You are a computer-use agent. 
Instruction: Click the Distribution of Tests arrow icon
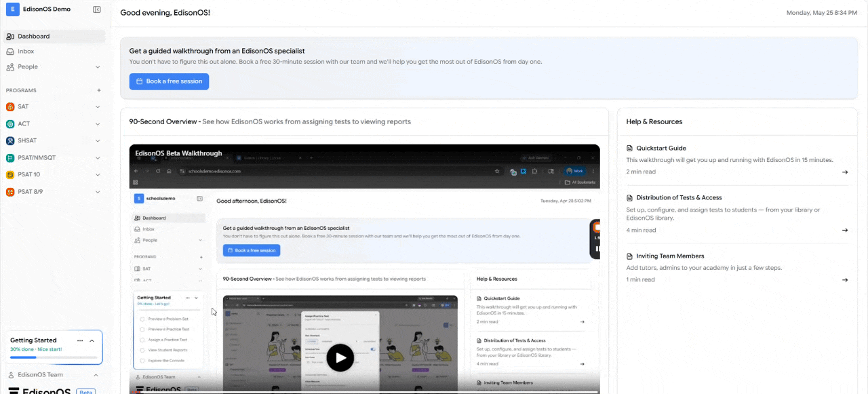pos(845,231)
